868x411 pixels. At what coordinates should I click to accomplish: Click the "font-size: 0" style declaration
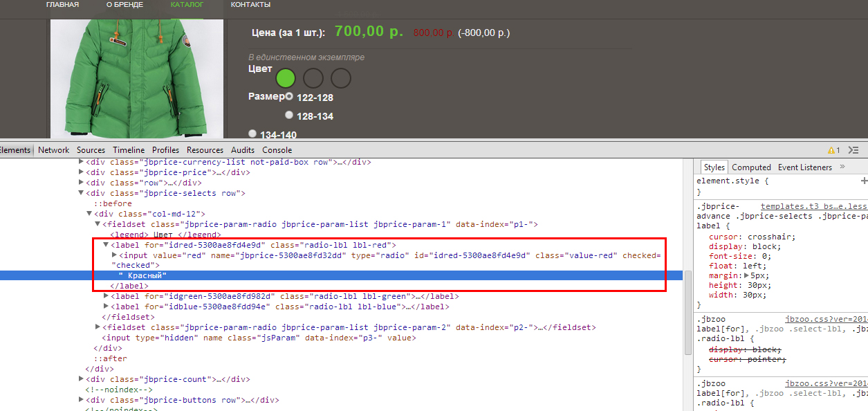pyautogui.click(x=741, y=256)
